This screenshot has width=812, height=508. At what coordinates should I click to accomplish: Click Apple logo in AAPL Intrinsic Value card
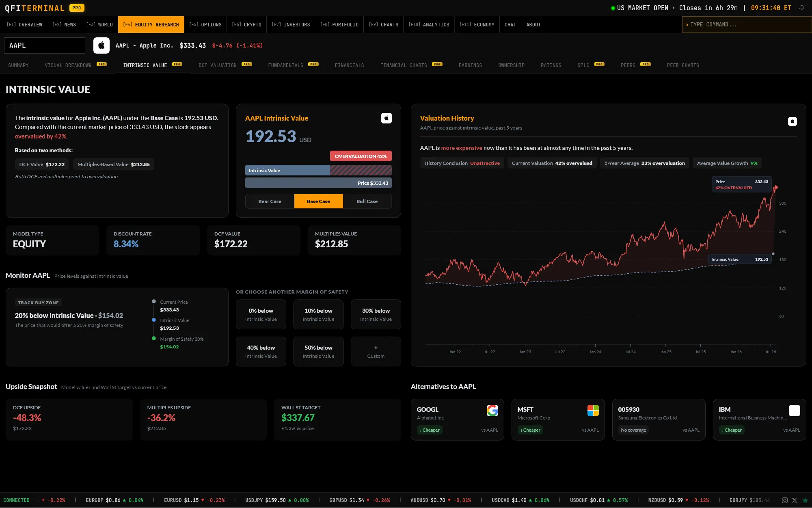[387, 118]
